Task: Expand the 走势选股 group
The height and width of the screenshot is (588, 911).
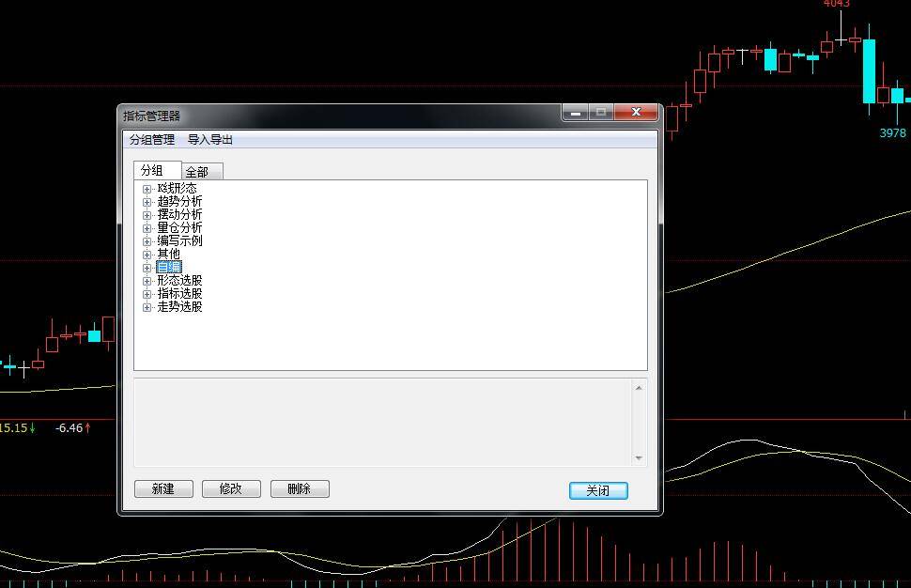Action: (147, 307)
